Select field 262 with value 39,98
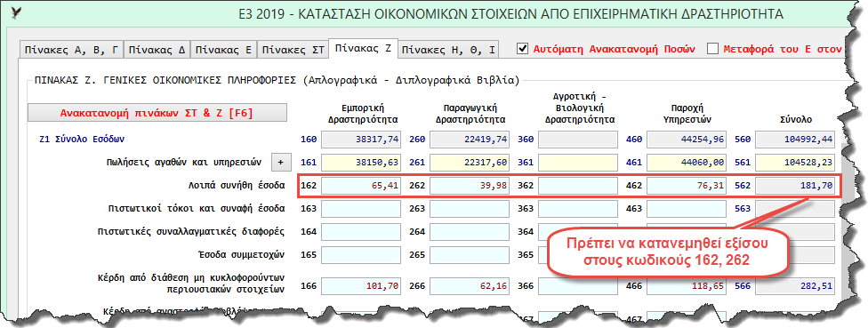868x328 pixels. tap(470, 186)
